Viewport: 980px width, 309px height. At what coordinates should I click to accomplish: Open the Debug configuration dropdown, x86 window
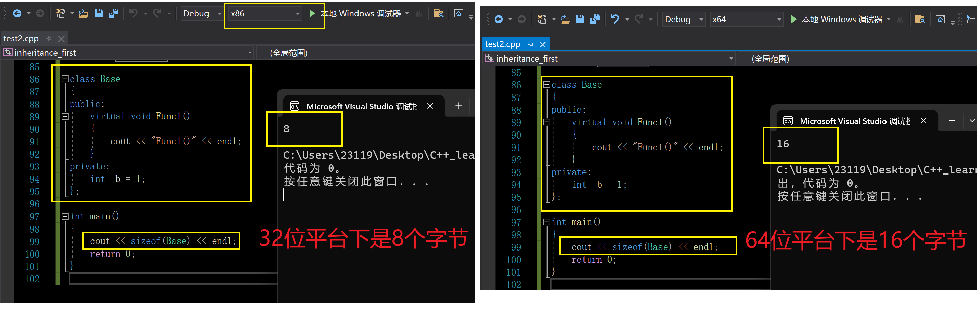(x=202, y=14)
